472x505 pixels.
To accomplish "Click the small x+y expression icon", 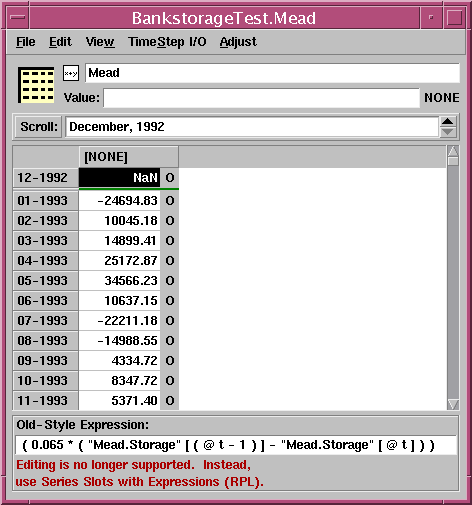I will coord(71,73).
